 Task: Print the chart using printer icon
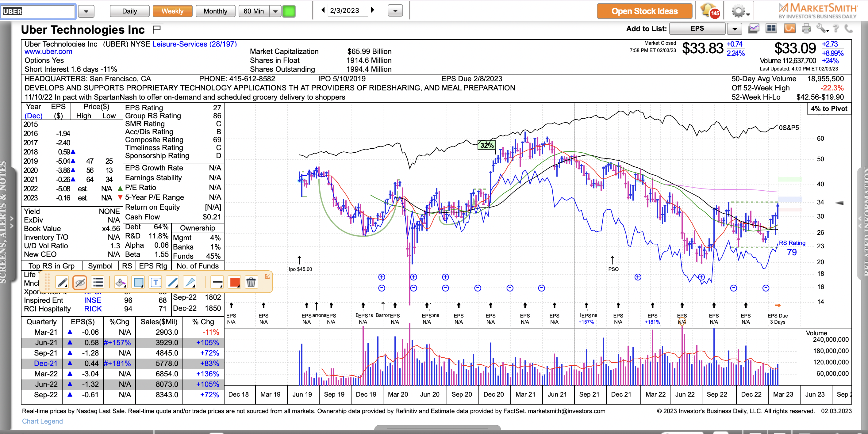coord(806,29)
